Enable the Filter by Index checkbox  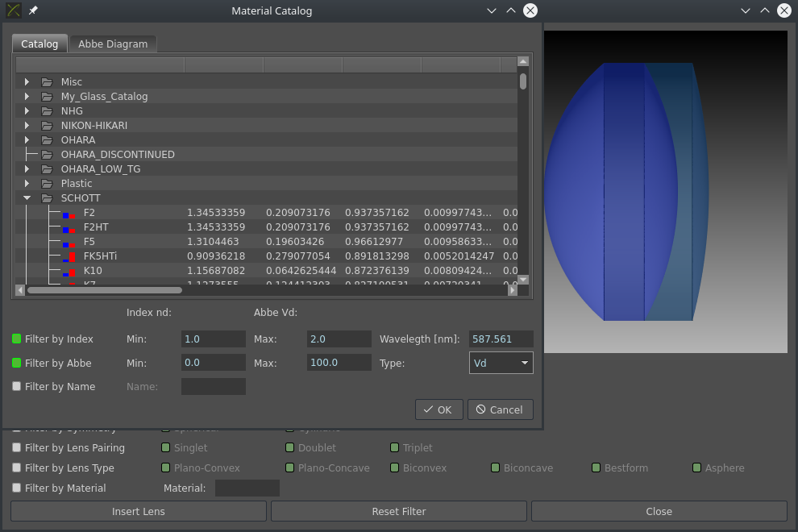click(16, 339)
